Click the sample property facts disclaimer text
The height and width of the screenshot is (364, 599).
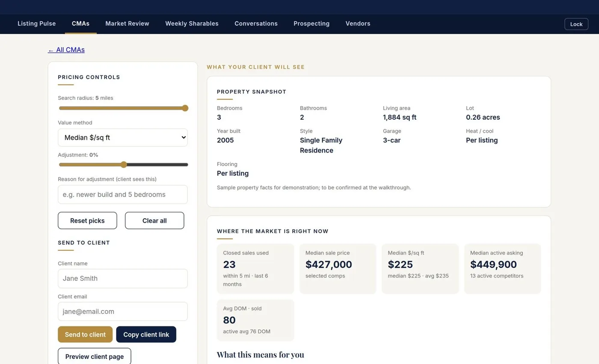tap(314, 187)
